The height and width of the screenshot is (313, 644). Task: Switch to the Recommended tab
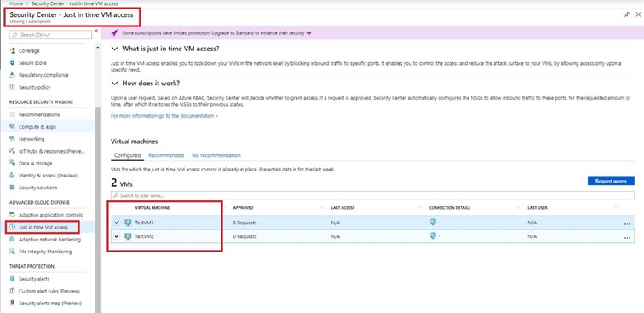click(x=166, y=155)
